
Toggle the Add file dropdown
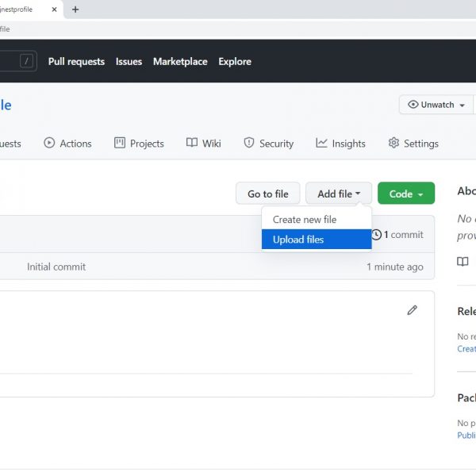click(x=339, y=194)
